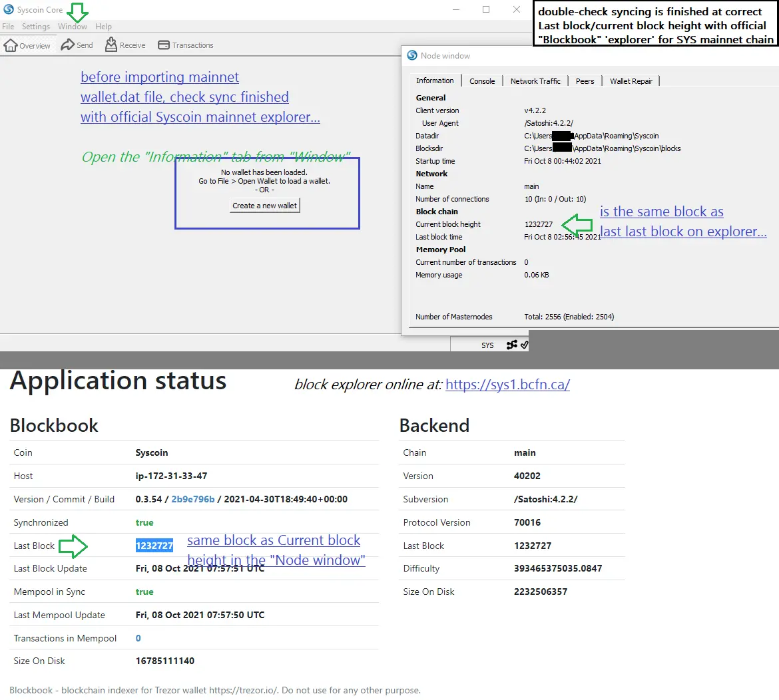Open the Settings menu
The height and width of the screenshot is (700, 779).
pyautogui.click(x=36, y=27)
